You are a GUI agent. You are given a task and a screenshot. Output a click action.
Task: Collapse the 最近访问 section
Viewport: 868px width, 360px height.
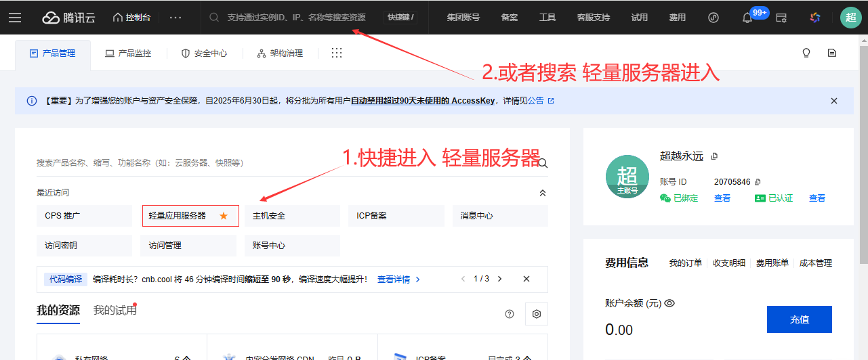coord(542,193)
